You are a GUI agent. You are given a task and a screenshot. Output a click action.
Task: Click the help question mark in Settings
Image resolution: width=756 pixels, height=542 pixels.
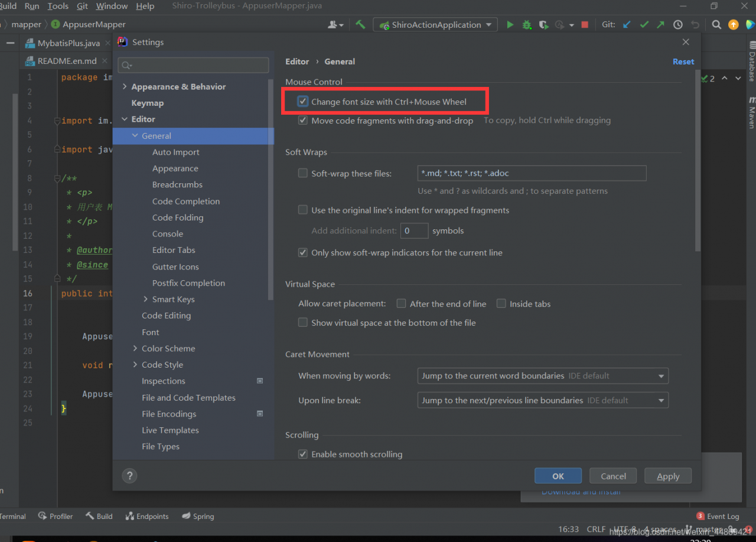129,476
